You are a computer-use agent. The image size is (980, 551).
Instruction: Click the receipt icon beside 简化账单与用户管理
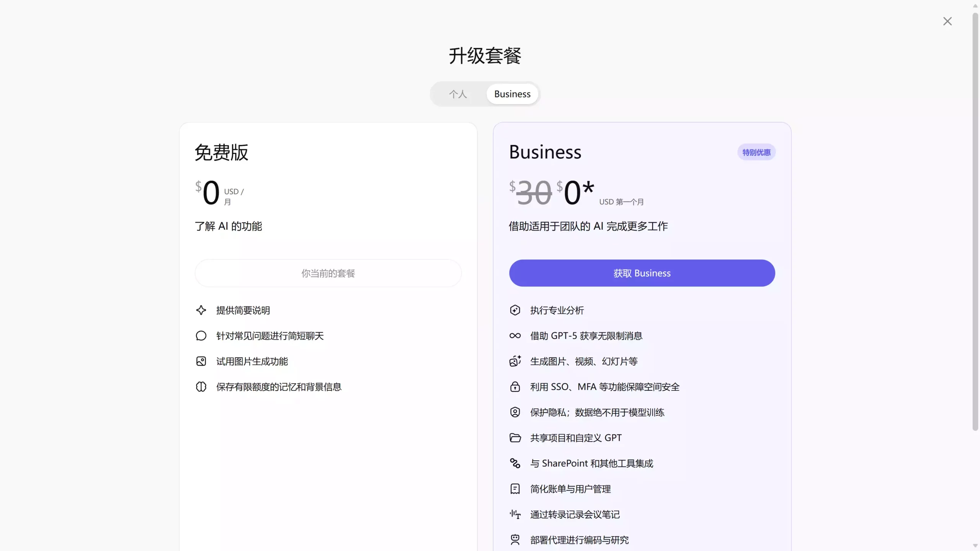(515, 489)
